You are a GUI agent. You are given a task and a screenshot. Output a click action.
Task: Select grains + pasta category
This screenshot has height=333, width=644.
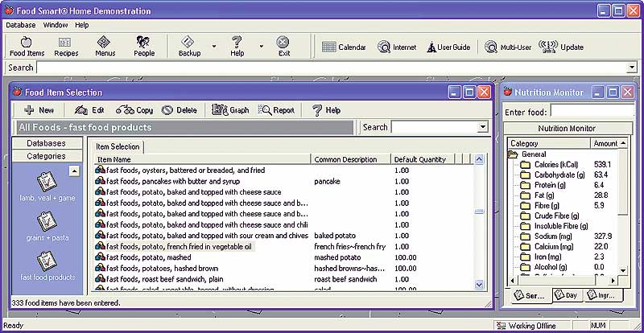tap(47, 226)
